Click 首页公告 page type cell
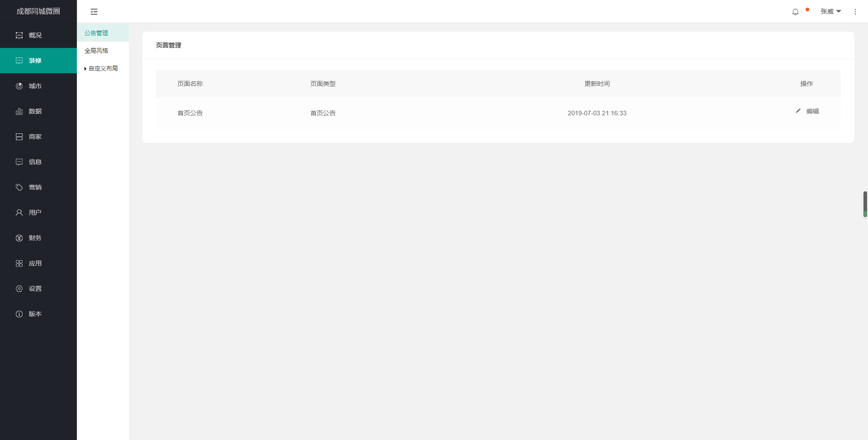Image resolution: width=868 pixels, height=440 pixels. point(323,113)
